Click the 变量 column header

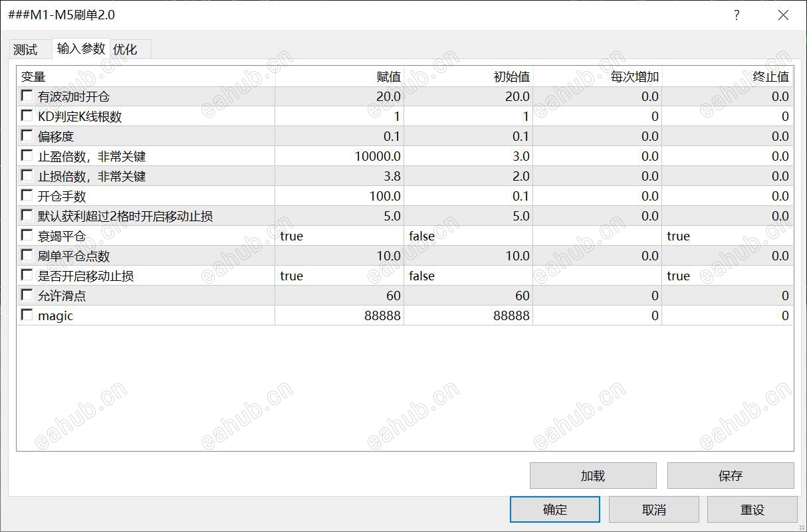coord(146,76)
